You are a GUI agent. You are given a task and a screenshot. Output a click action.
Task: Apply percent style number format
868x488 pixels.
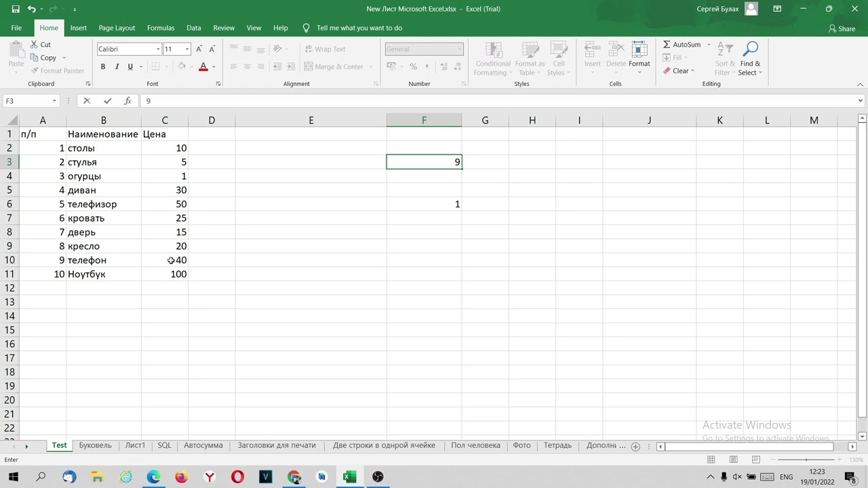click(413, 66)
